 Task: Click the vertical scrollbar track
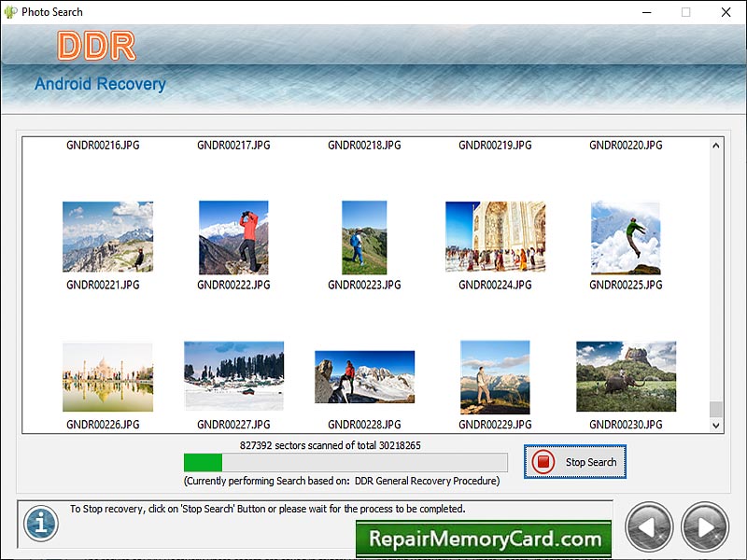[x=714, y=280]
